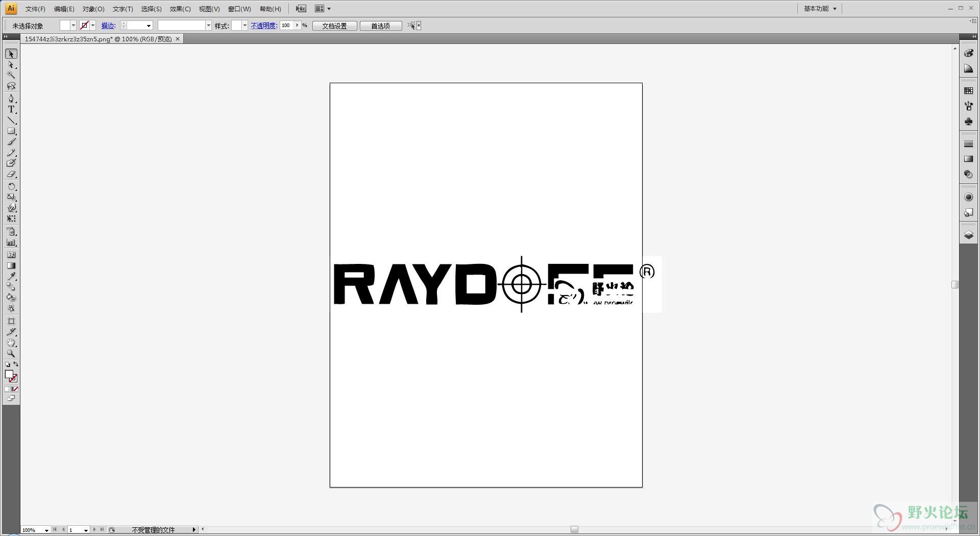
Task: Select the Column Graph tool
Action: pos(11,243)
